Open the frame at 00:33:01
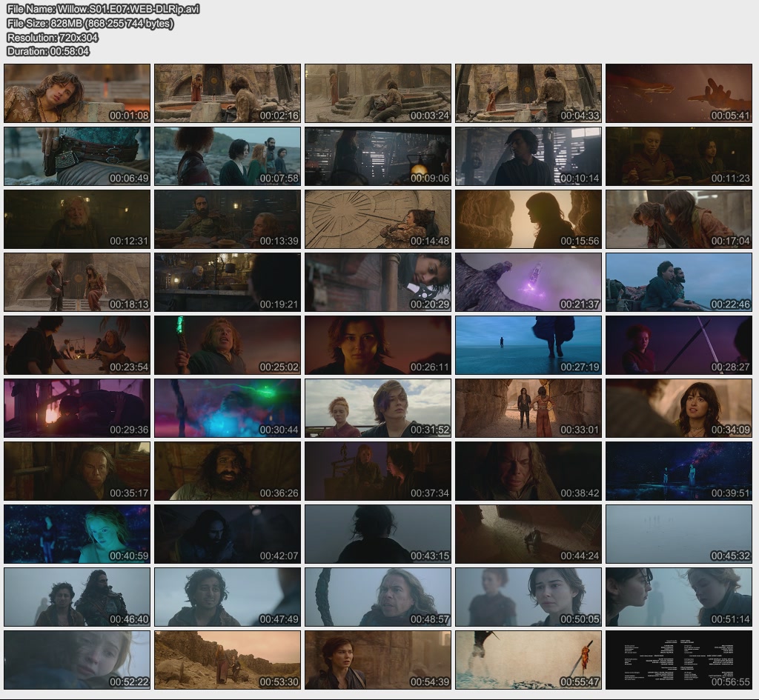Screen dimensions: 759x700 528,408
